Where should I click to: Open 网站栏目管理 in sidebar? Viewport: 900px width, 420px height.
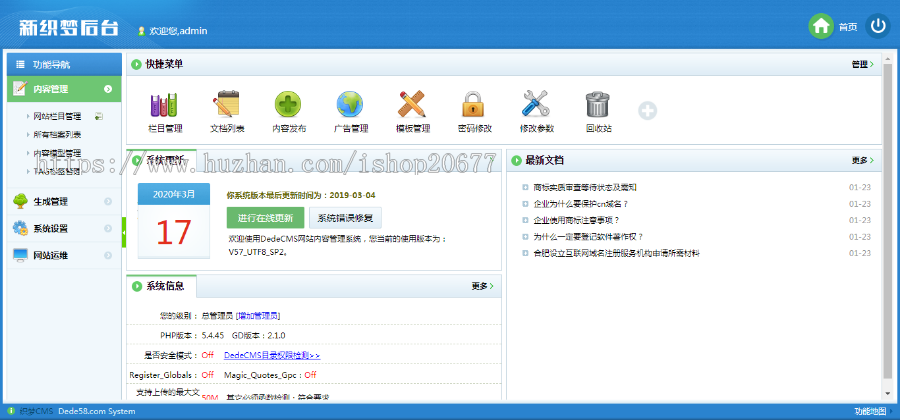coord(57,116)
